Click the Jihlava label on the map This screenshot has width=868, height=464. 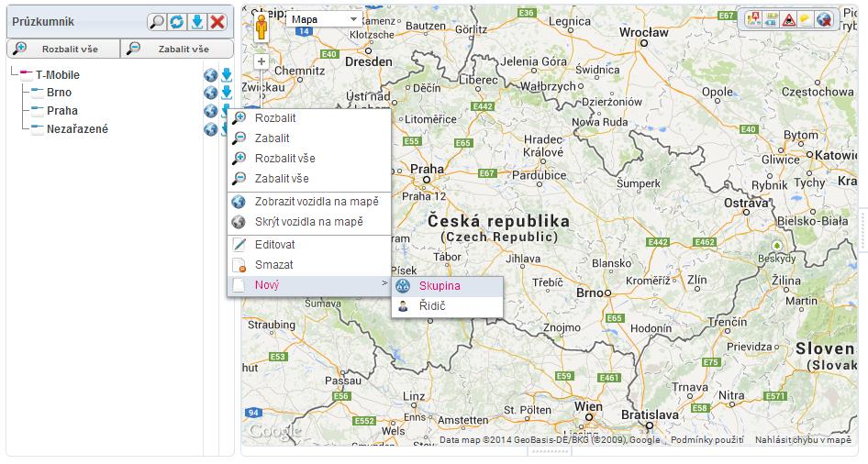523,259
